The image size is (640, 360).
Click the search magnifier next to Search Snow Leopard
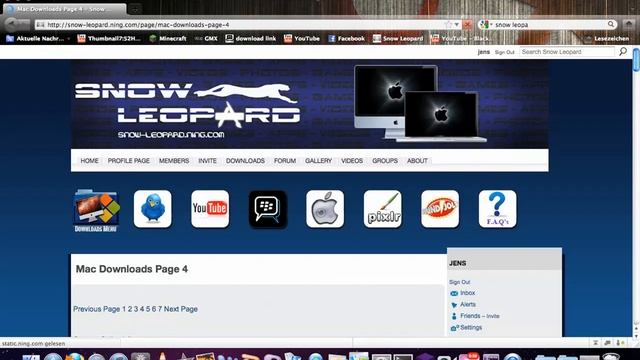tap(623, 51)
